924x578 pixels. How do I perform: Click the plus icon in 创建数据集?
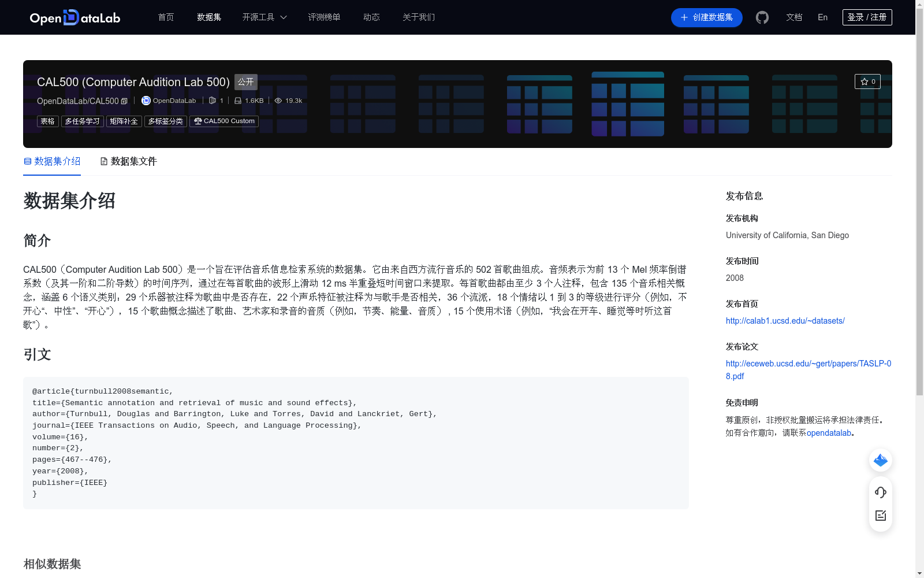[x=684, y=17]
